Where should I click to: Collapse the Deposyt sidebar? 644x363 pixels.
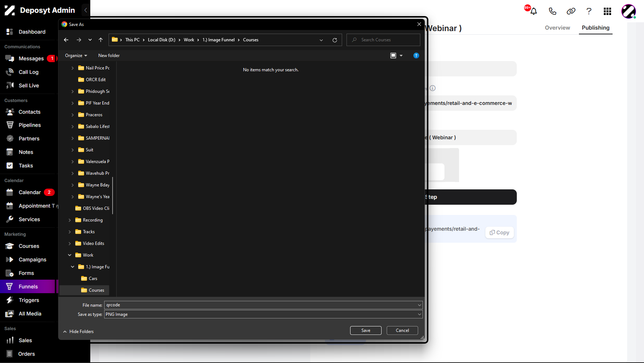[86, 10]
